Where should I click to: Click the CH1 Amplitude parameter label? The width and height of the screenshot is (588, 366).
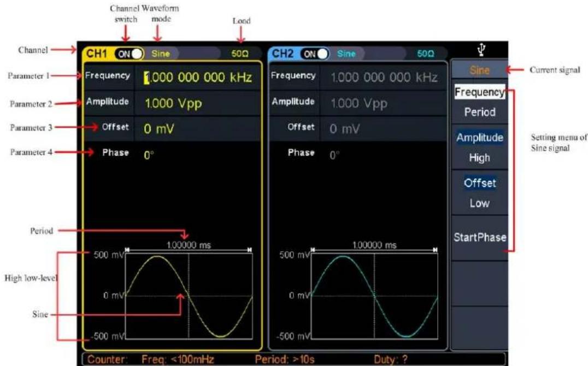(108, 101)
